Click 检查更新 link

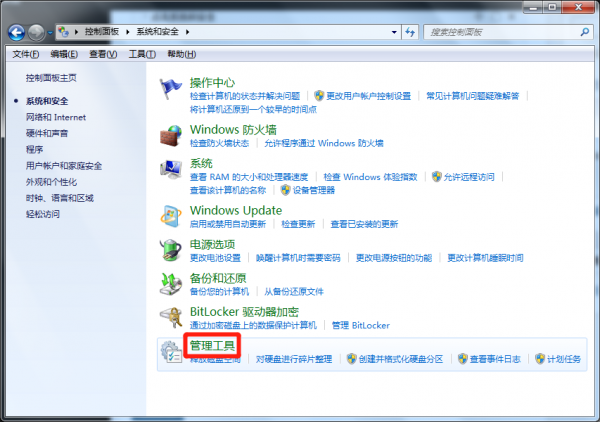pos(298,224)
